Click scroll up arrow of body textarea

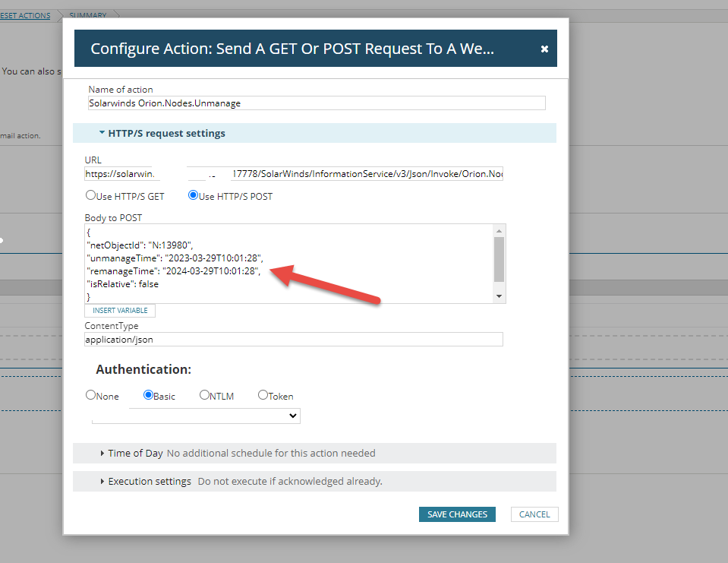pyautogui.click(x=499, y=231)
